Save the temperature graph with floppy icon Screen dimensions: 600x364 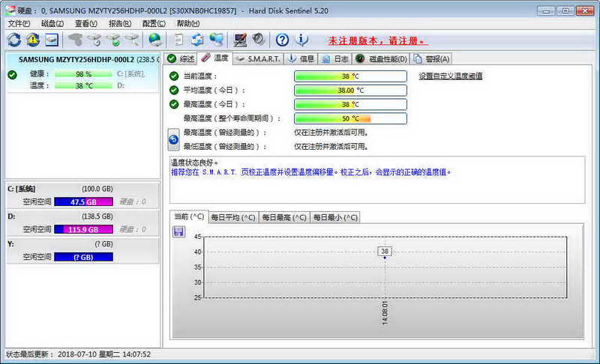coord(178,231)
